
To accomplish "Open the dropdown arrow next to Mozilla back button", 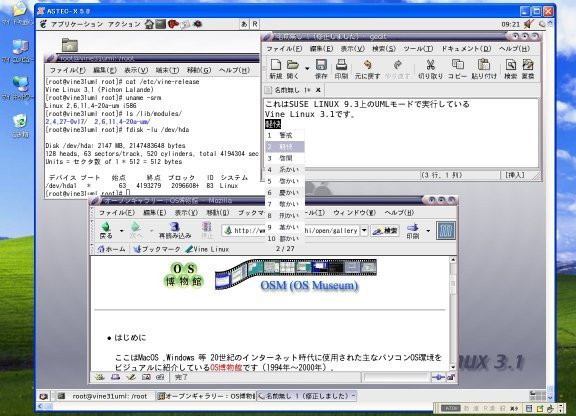I will coord(122,231).
